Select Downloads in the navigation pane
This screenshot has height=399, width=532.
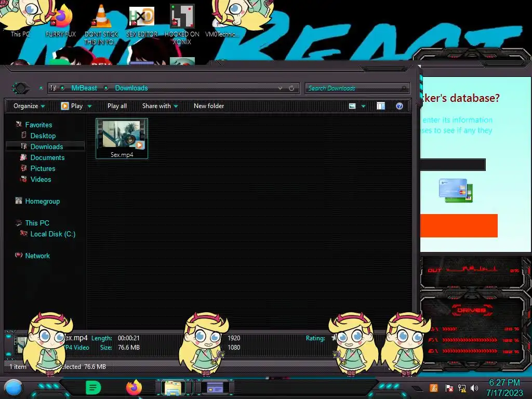[x=46, y=147]
